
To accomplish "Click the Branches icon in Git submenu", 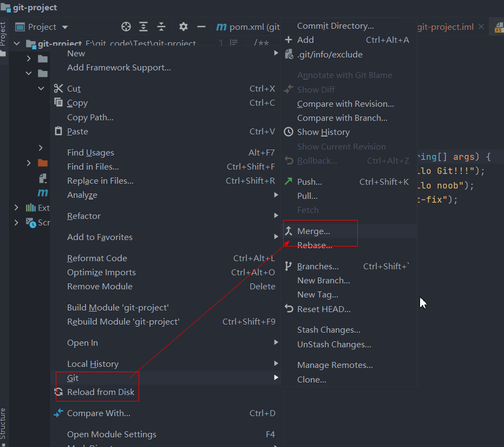I will 289,266.
